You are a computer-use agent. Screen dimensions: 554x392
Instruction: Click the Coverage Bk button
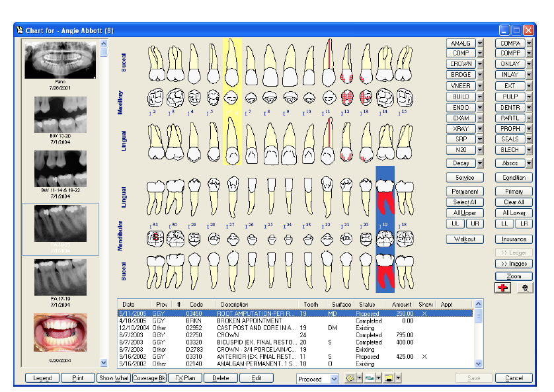149,377
